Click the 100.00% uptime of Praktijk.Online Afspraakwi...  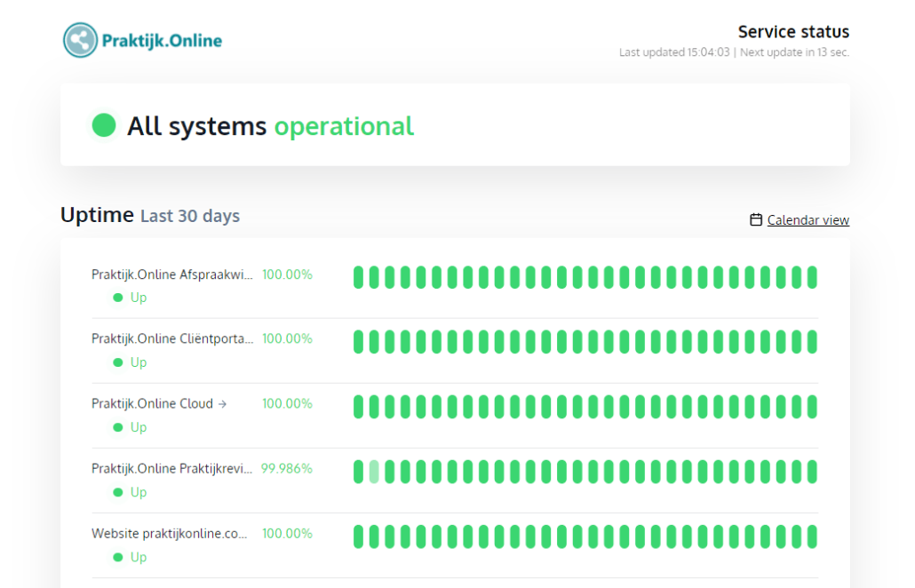click(287, 274)
